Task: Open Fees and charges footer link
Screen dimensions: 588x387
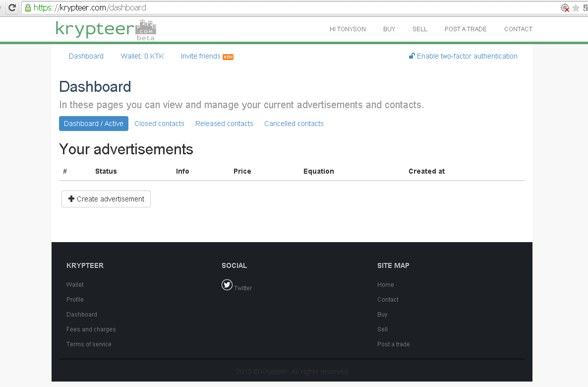Action: [x=91, y=329]
